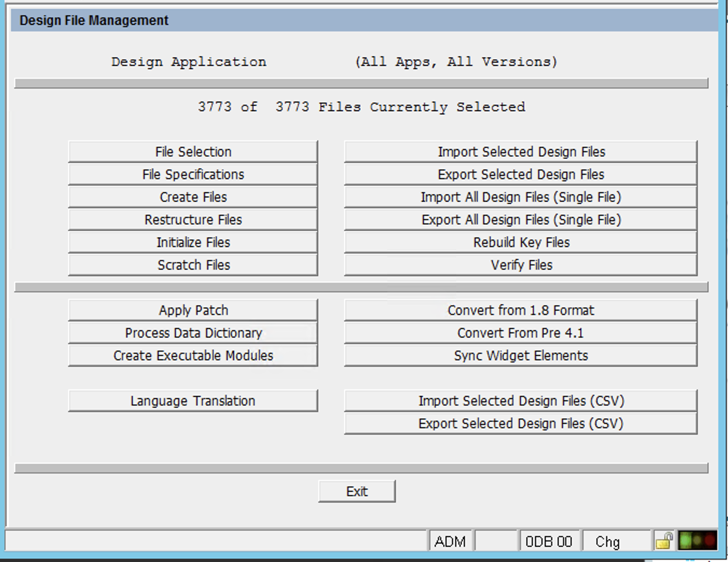This screenshot has width=728, height=562.
Task: Click Scratch Files
Action: (193, 265)
